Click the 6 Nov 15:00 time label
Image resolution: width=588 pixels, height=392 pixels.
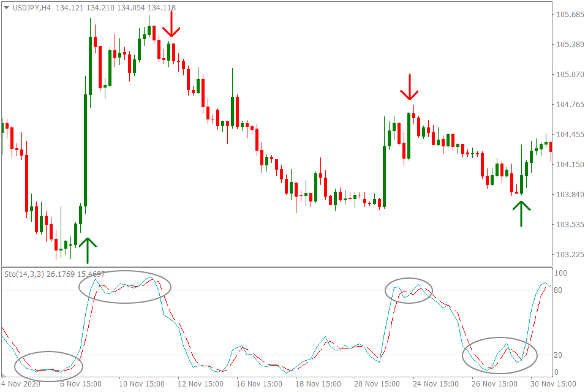[81, 384]
